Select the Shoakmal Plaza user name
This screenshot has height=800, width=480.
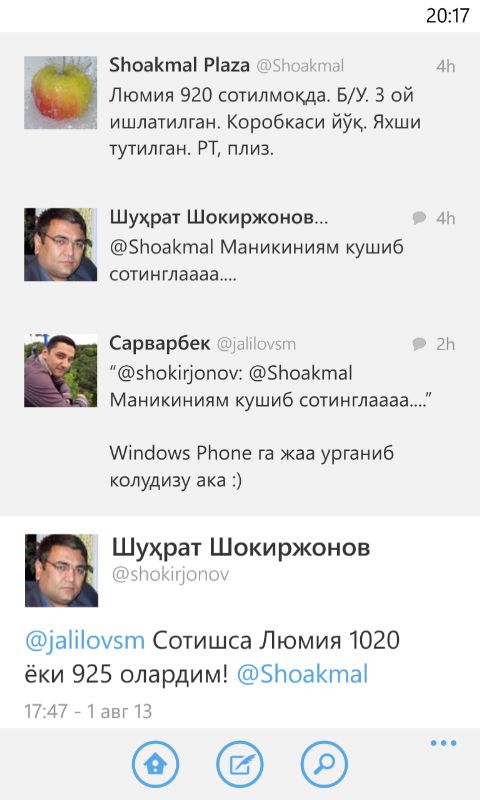[x=179, y=65]
